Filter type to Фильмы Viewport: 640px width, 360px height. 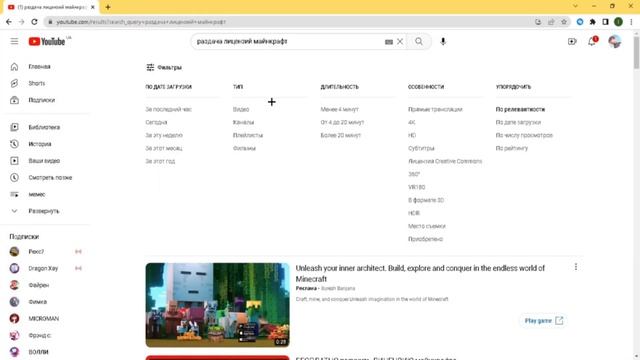tap(244, 148)
